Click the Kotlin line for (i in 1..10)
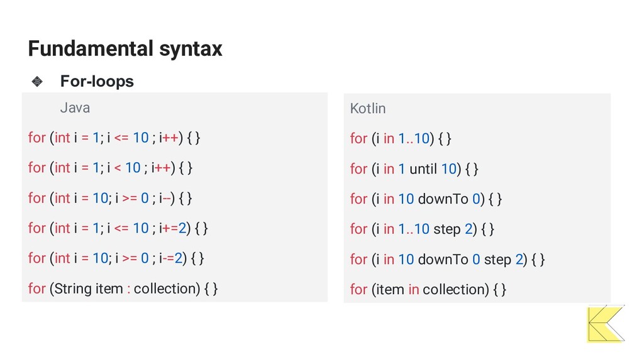 coord(401,139)
